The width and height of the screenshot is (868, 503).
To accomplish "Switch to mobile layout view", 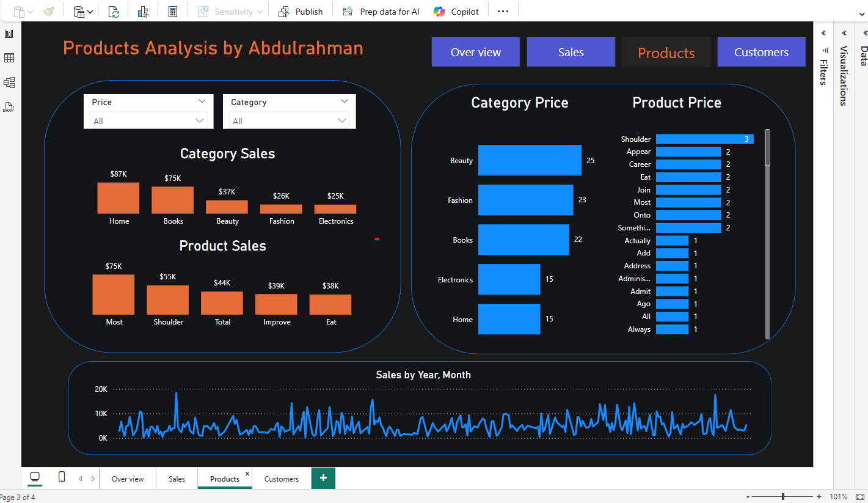I will tap(62, 477).
